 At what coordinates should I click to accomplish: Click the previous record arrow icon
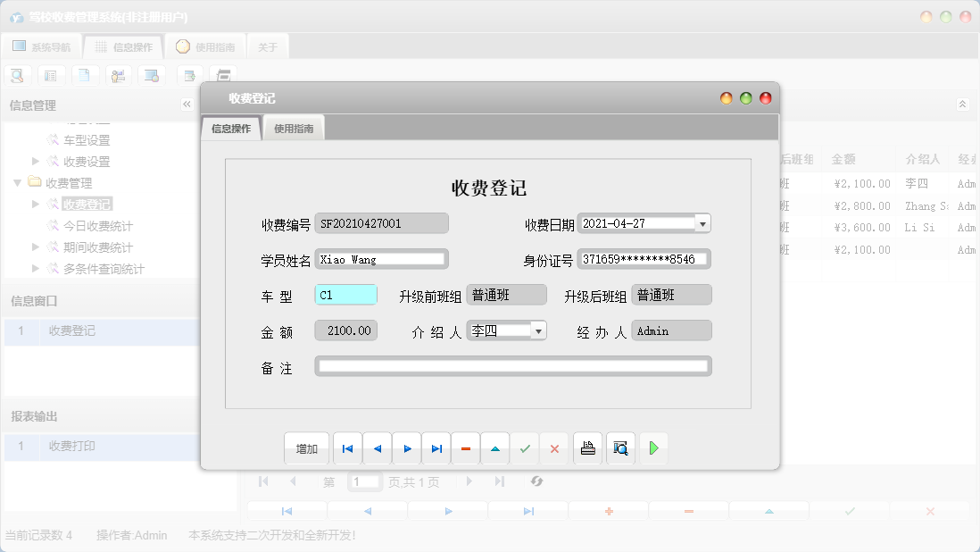point(377,448)
